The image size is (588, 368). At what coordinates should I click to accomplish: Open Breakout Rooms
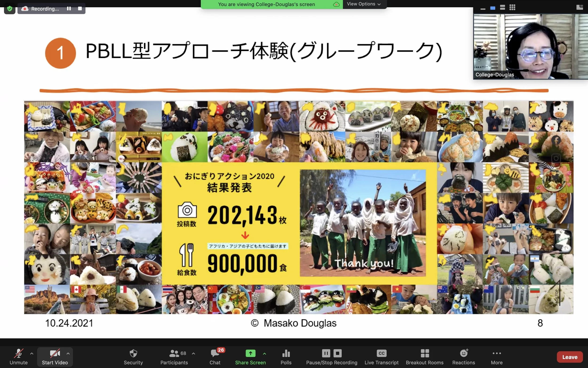(x=424, y=356)
